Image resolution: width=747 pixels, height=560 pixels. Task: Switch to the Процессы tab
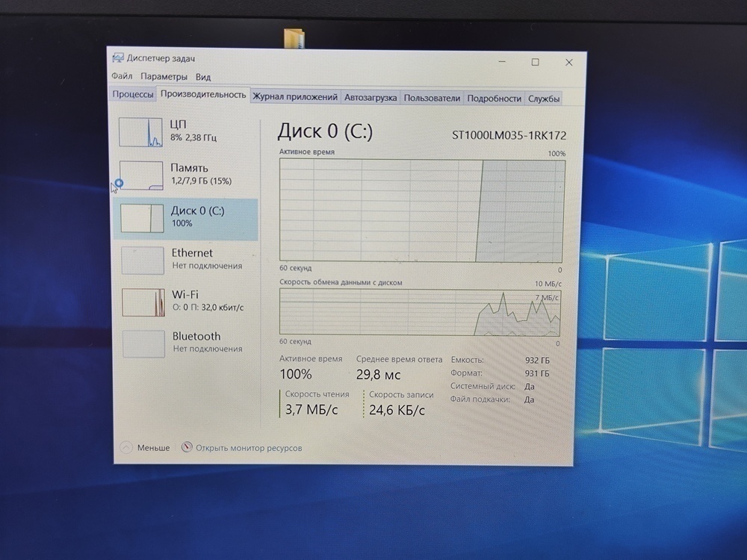point(132,94)
